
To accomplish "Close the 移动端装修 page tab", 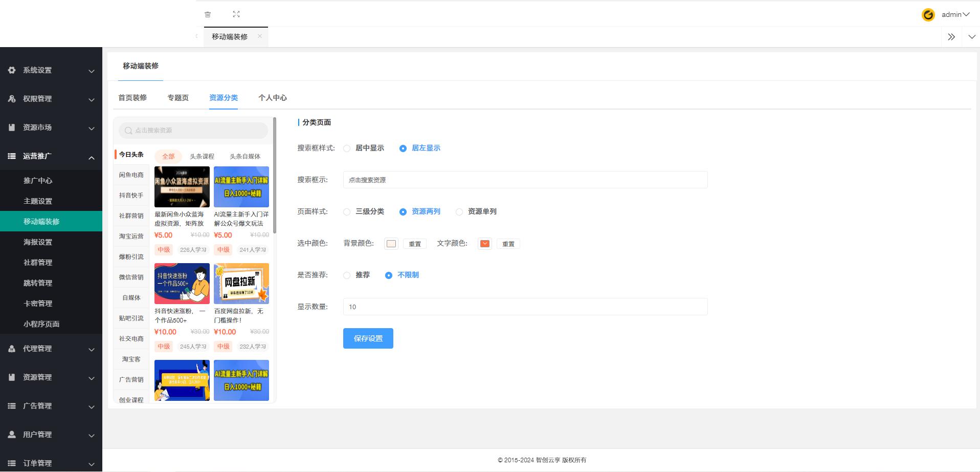I will pyautogui.click(x=260, y=36).
